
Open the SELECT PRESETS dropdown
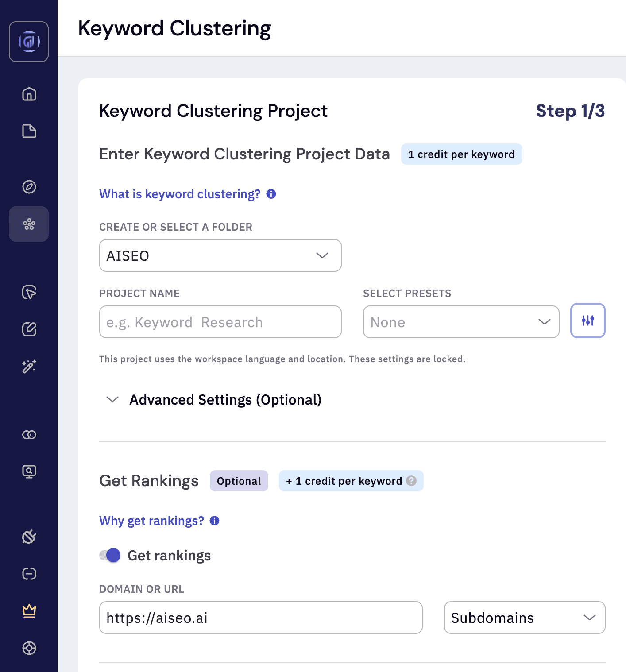pos(461,322)
